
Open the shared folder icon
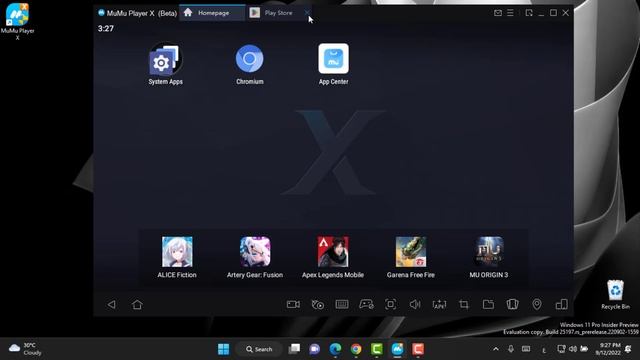[488, 304]
